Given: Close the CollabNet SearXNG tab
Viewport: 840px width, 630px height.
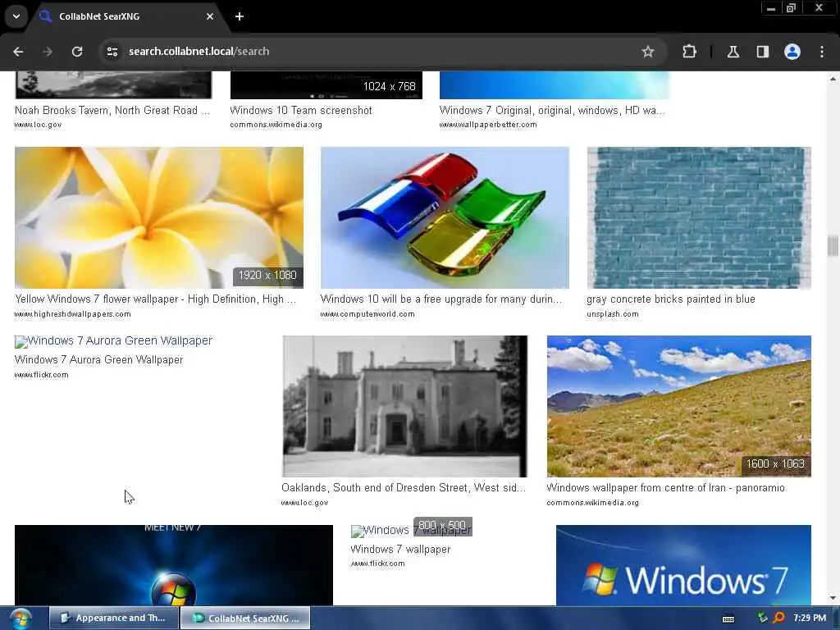Looking at the screenshot, I should click(210, 16).
